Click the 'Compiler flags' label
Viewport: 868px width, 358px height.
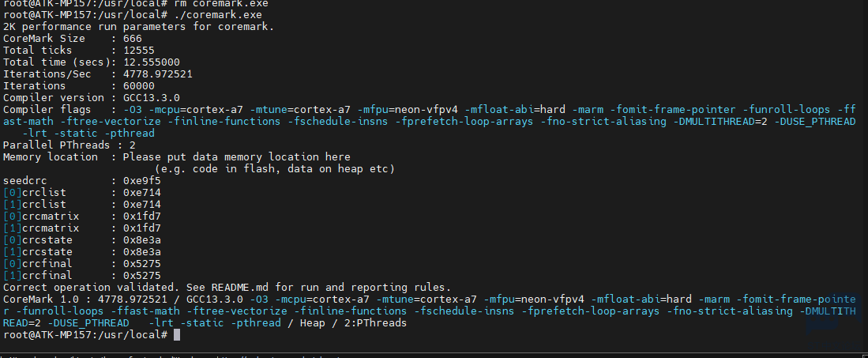coord(47,109)
